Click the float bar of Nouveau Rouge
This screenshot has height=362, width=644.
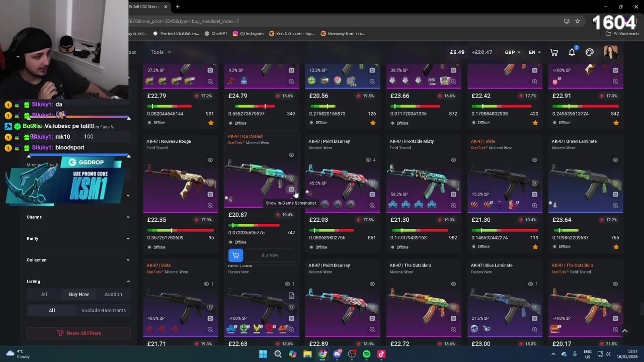[181, 230]
